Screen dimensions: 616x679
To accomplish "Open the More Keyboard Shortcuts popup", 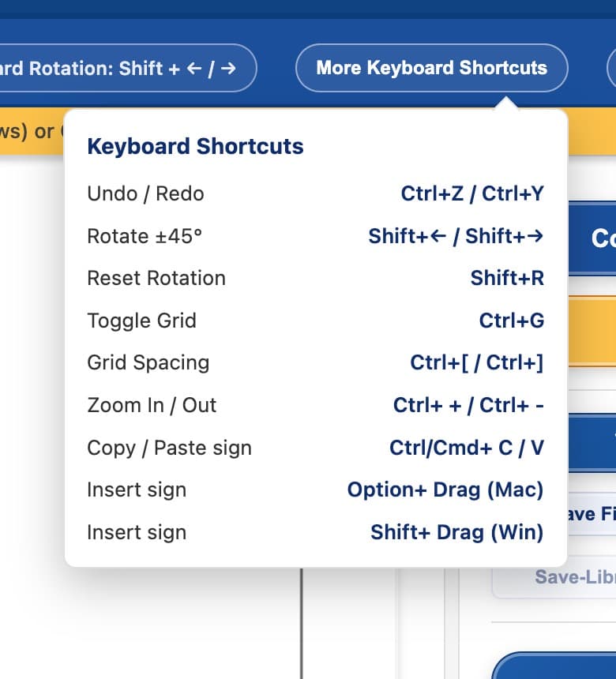I will coord(431,68).
